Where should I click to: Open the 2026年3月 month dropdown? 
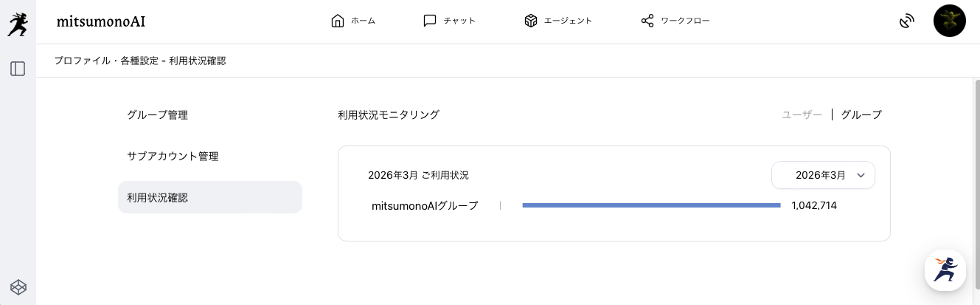(x=822, y=175)
